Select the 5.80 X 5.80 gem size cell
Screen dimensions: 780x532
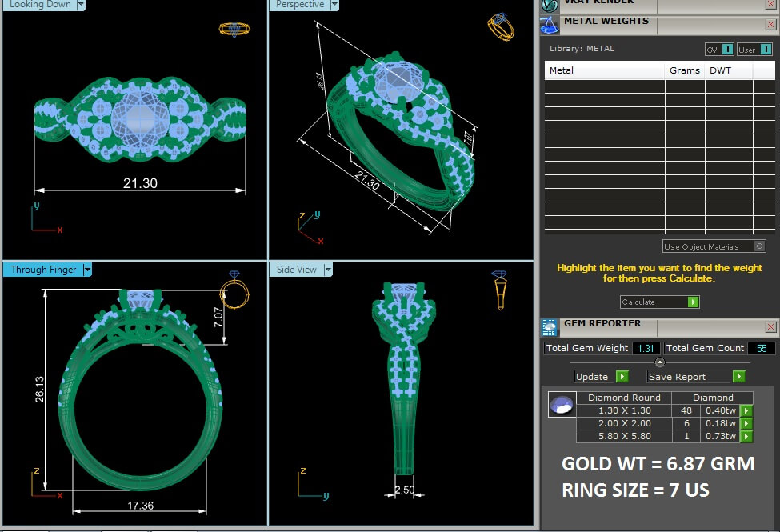pyautogui.click(x=624, y=437)
